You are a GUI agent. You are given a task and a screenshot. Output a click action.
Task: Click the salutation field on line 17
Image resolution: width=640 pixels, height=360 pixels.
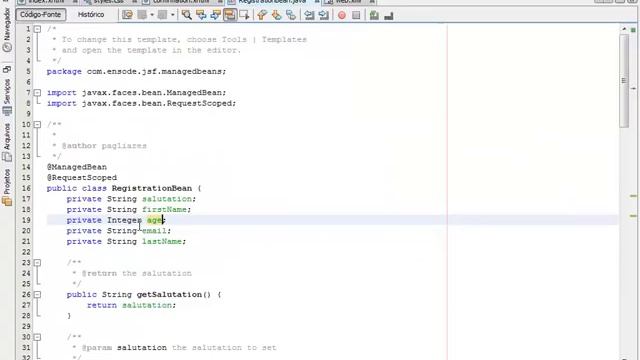167,199
